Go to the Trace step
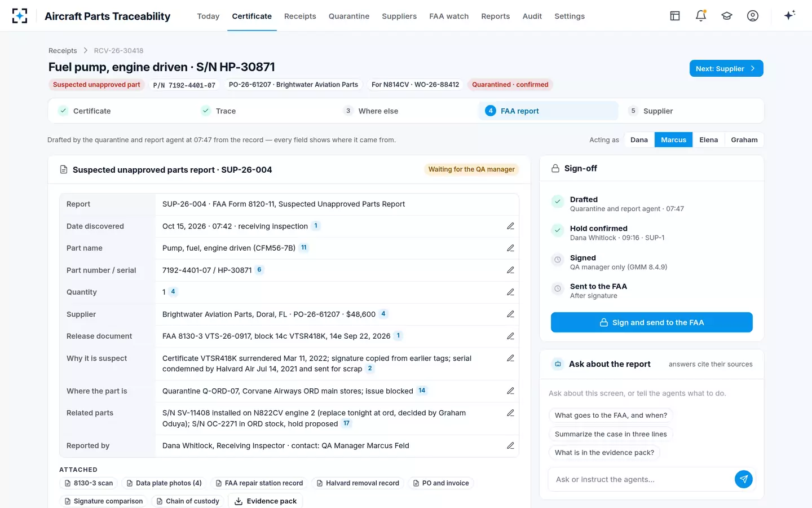Image resolution: width=812 pixels, height=508 pixels. click(263, 111)
